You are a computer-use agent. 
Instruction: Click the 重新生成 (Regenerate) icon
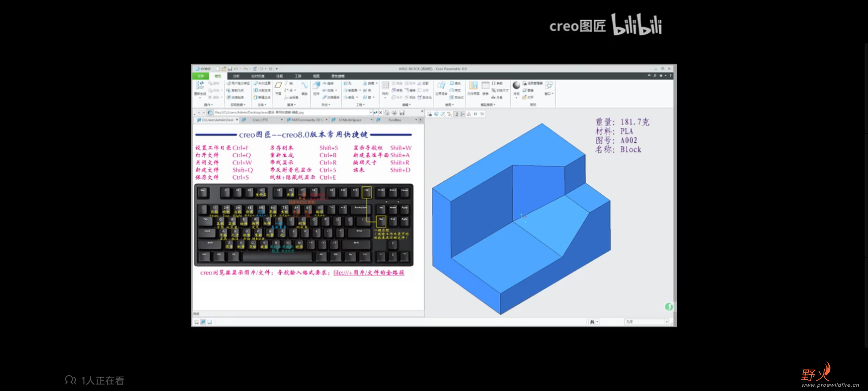(200, 85)
